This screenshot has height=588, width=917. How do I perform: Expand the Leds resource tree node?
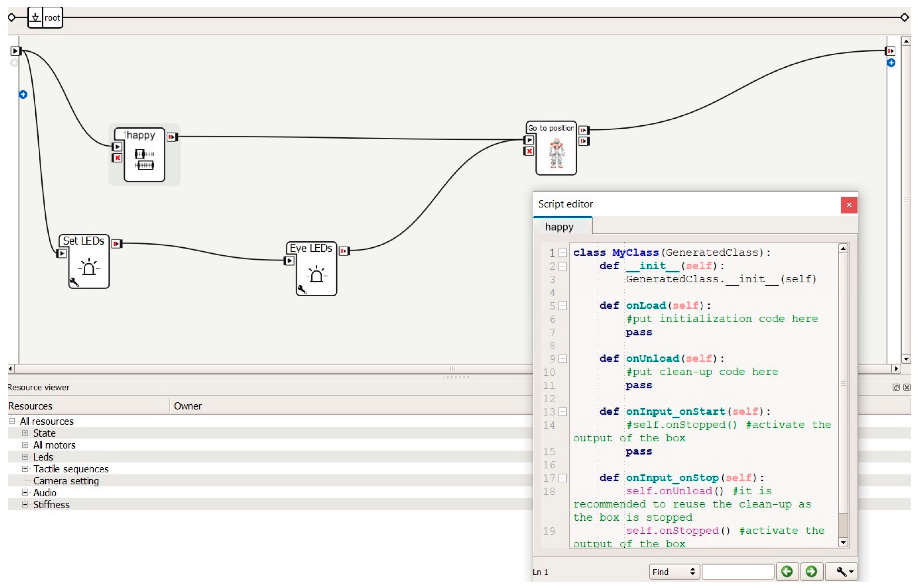coord(25,457)
